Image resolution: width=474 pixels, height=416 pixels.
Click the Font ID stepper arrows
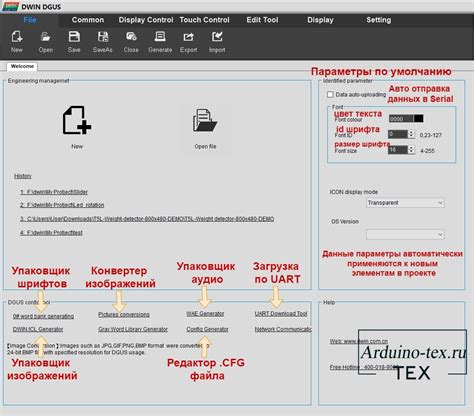coord(411,135)
